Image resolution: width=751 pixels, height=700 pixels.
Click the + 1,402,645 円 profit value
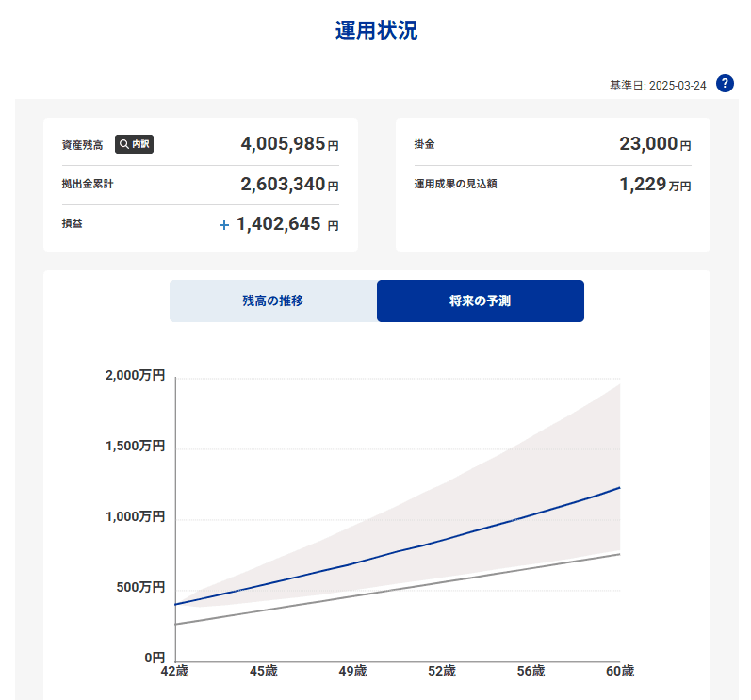coord(279,224)
